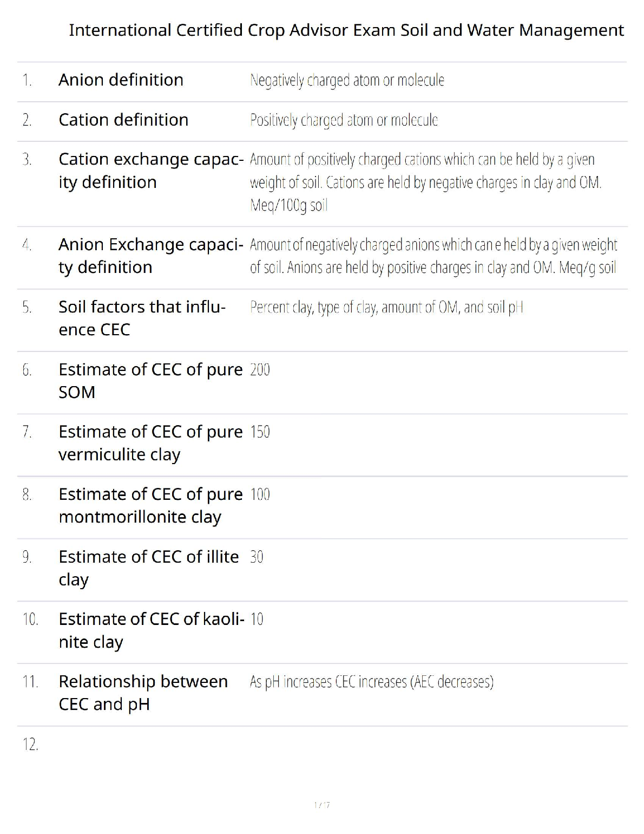Click the term "Anion definition"

pos(121,80)
